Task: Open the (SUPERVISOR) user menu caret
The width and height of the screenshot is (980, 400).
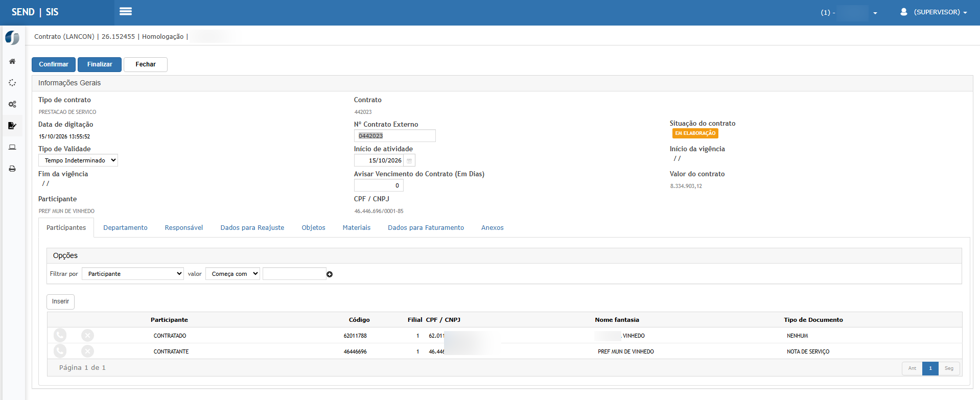Action: point(965,13)
